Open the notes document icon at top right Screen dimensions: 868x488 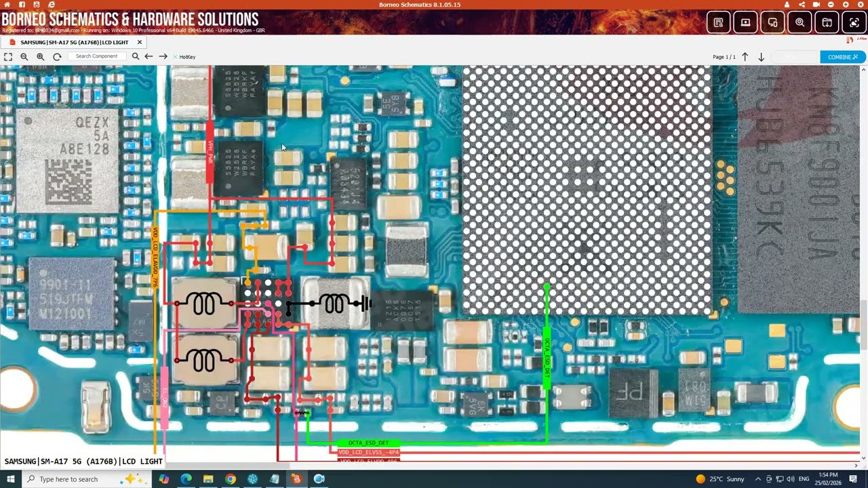click(718, 22)
